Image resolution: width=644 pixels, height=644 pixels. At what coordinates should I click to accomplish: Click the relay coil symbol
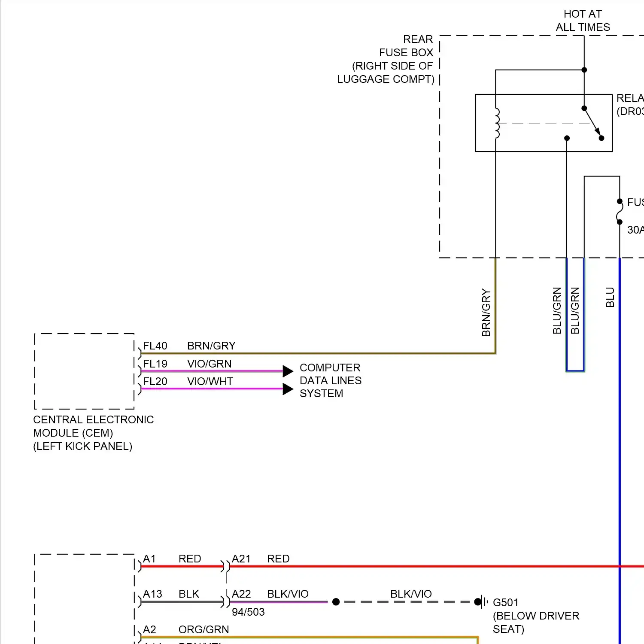(x=497, y=123)
